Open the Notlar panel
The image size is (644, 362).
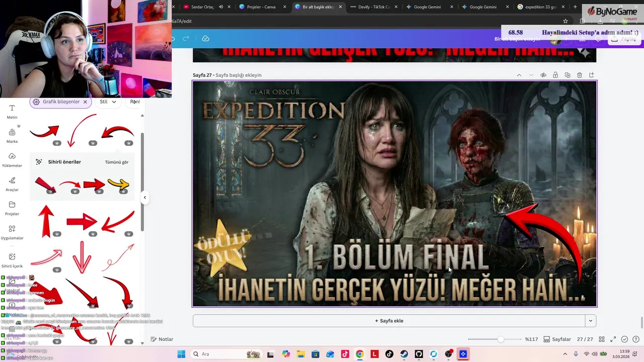point(162,339)
